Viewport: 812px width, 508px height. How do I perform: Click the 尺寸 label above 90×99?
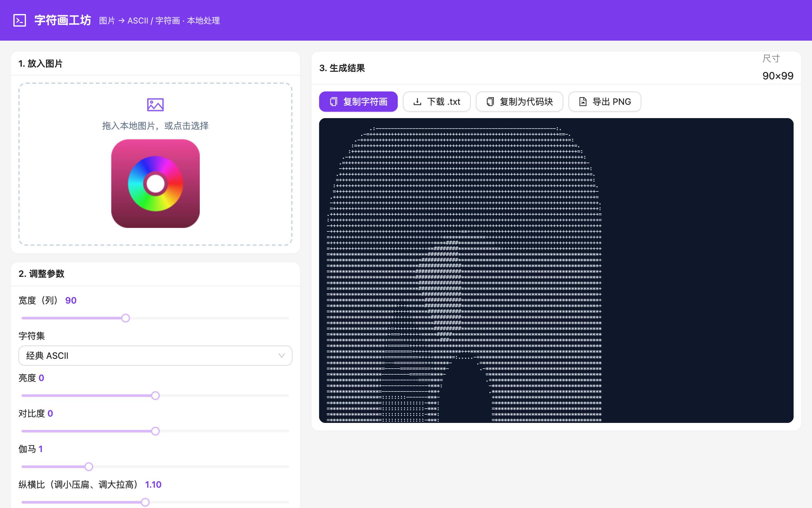[771, 58]
